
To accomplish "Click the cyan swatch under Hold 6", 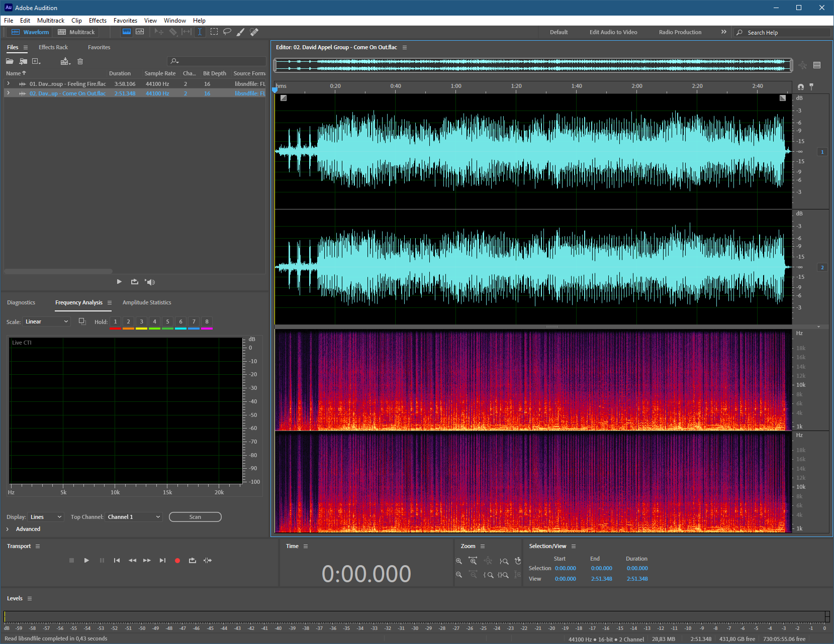I will (180, 329).
